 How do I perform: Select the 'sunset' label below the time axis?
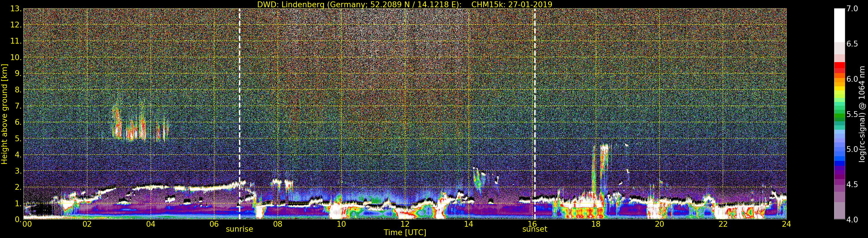coord(535,229)
